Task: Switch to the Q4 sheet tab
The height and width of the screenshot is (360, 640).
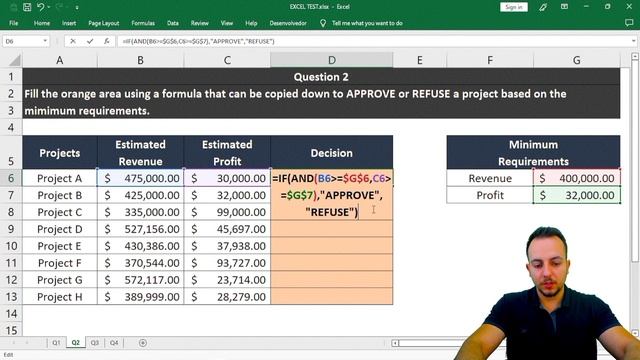Action: (114, 343)
